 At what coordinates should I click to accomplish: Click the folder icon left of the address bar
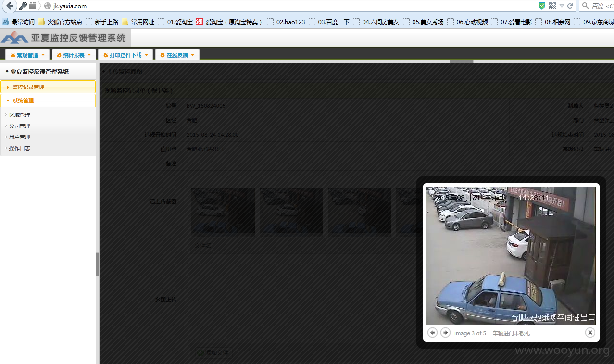pyautogui.click(x=33, y=6)
